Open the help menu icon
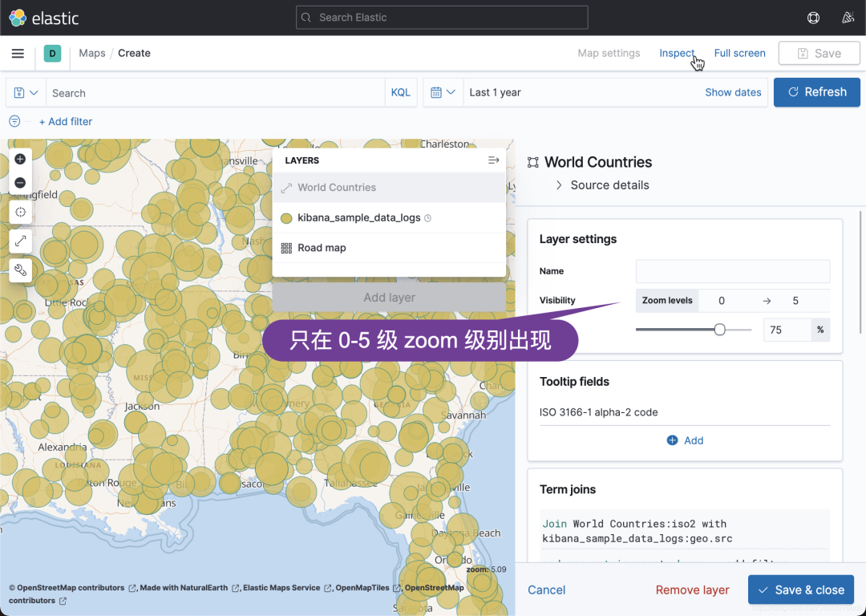 813,18
